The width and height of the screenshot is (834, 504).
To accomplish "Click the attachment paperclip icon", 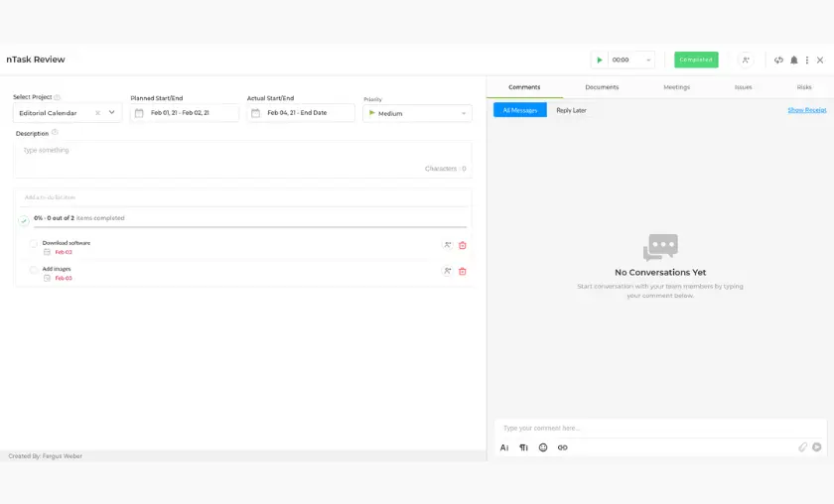I will point(802,447).
